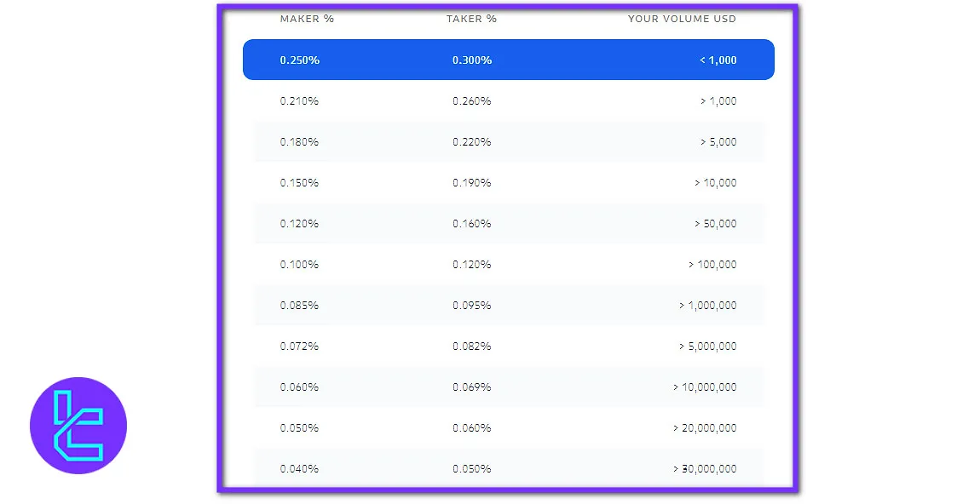Click the > 10,000,000 volume tier
980x504 pixels.
705,387
